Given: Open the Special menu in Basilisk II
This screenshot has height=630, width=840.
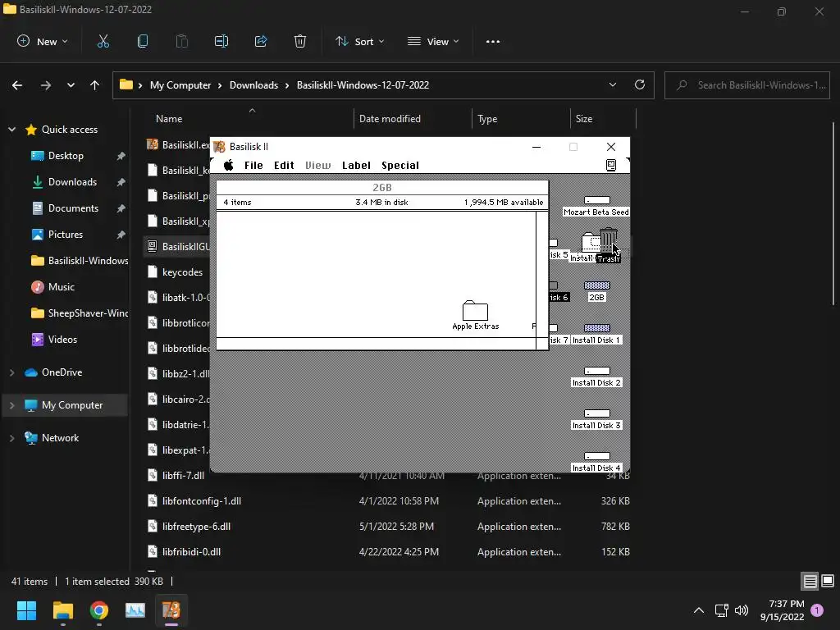Looking at the screenshot, I should pos(400,165).
